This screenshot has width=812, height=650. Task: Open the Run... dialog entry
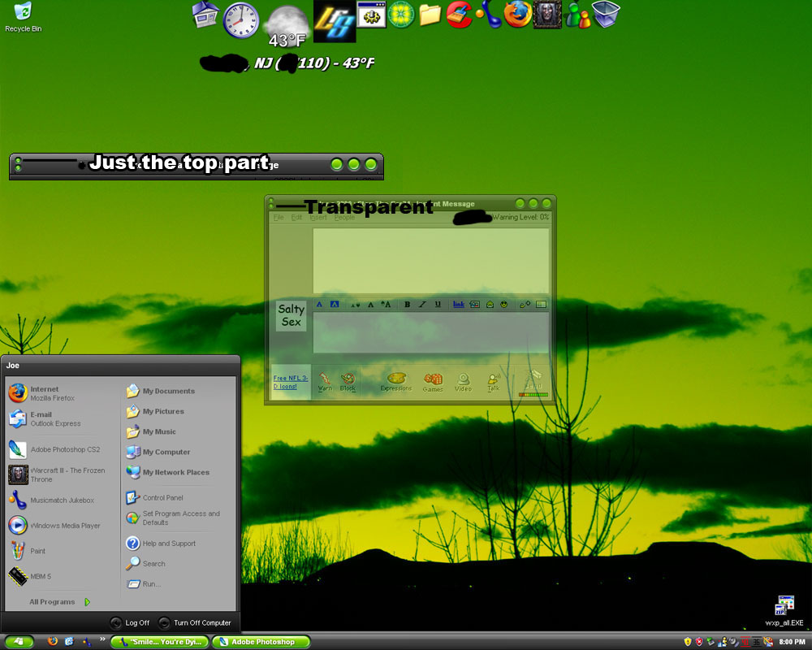144,583
